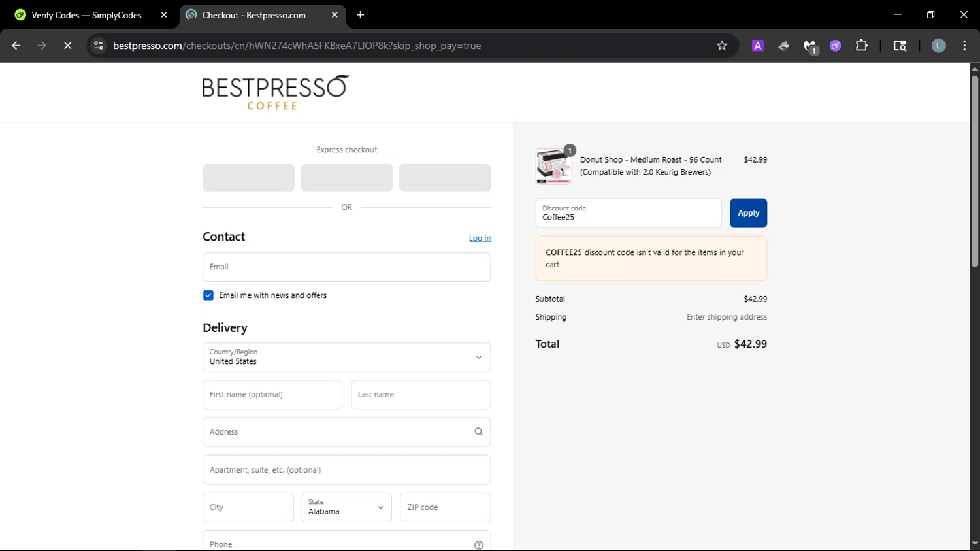Click the Donut Shop product thumbnail
The image size is (980, 551).
click(x=554, y=166)
